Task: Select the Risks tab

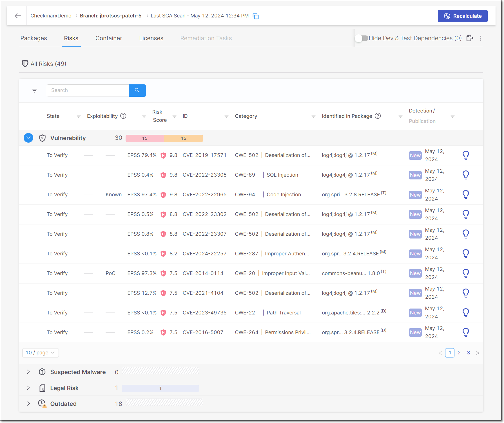Action: pos(71,38)
